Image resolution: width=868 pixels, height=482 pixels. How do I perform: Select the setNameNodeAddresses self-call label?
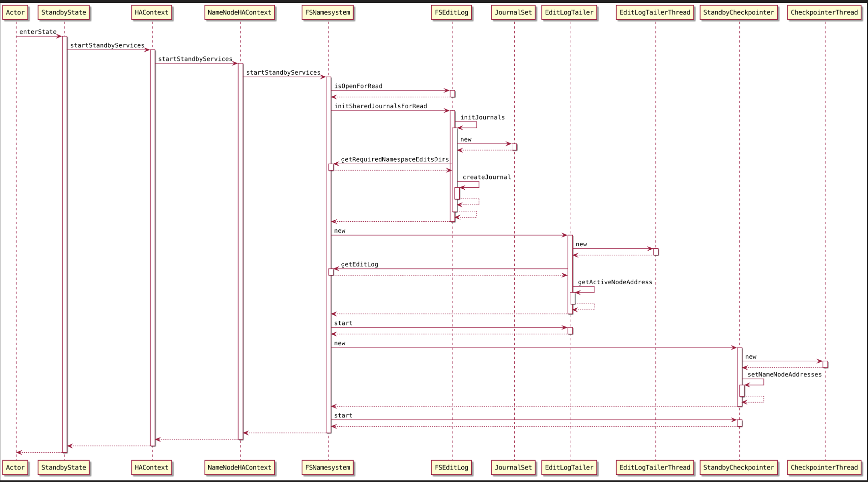coord(784,375)
